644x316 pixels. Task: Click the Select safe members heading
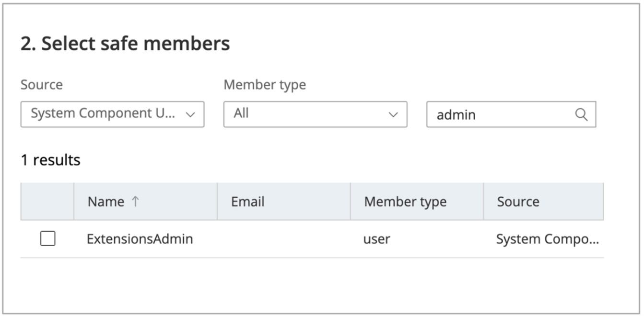[x=125, y=44]
